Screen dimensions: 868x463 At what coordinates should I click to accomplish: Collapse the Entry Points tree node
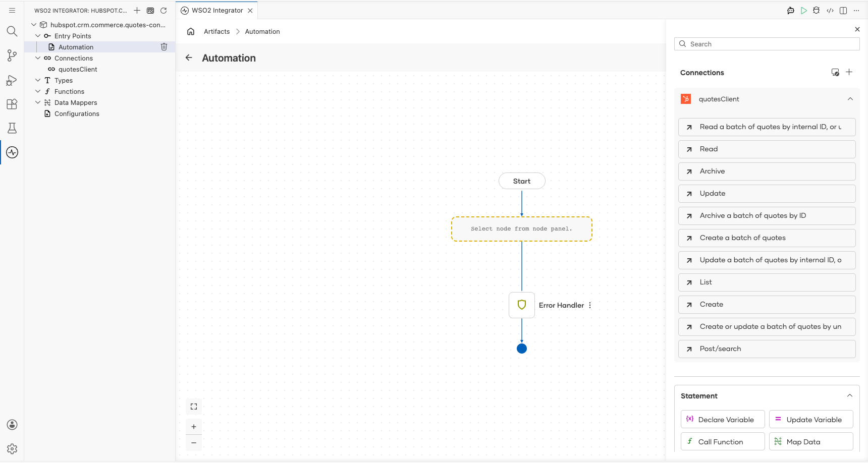38,36
